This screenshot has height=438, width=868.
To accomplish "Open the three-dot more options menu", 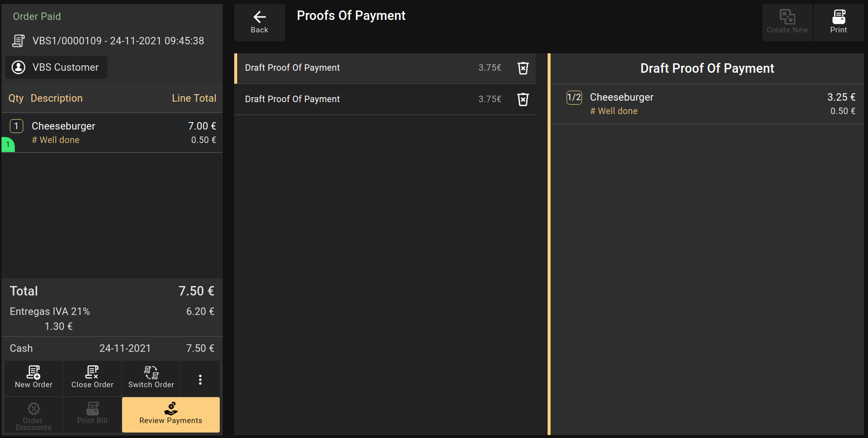I will [x=200, y=380].
